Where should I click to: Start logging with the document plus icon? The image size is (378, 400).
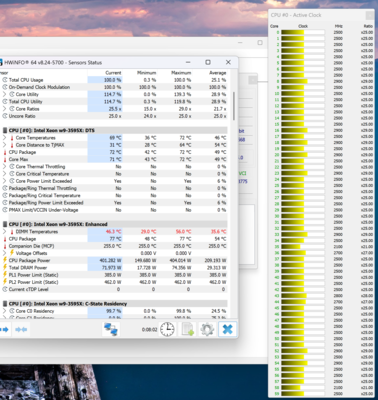[188, 329]
